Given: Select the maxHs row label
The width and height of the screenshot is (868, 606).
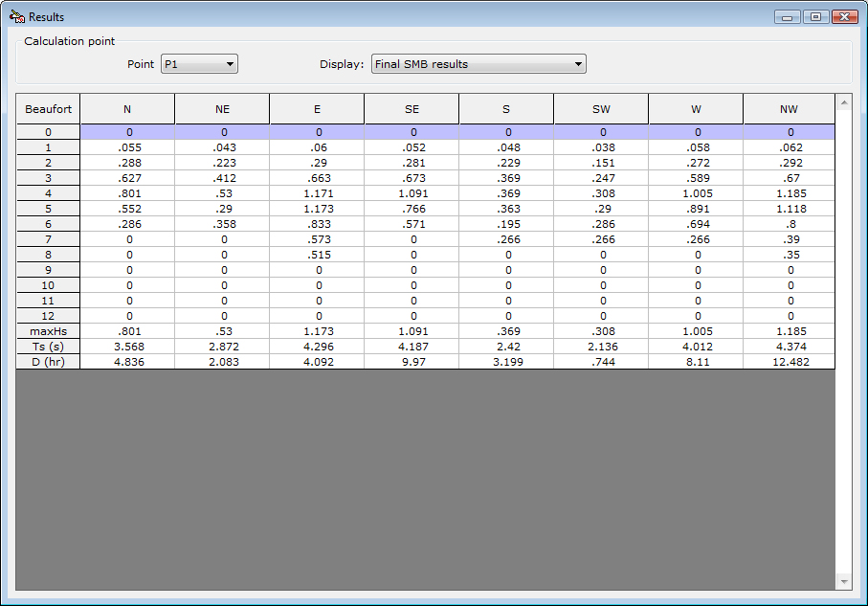Looking at the screenshot, I should tap(48, 331).
